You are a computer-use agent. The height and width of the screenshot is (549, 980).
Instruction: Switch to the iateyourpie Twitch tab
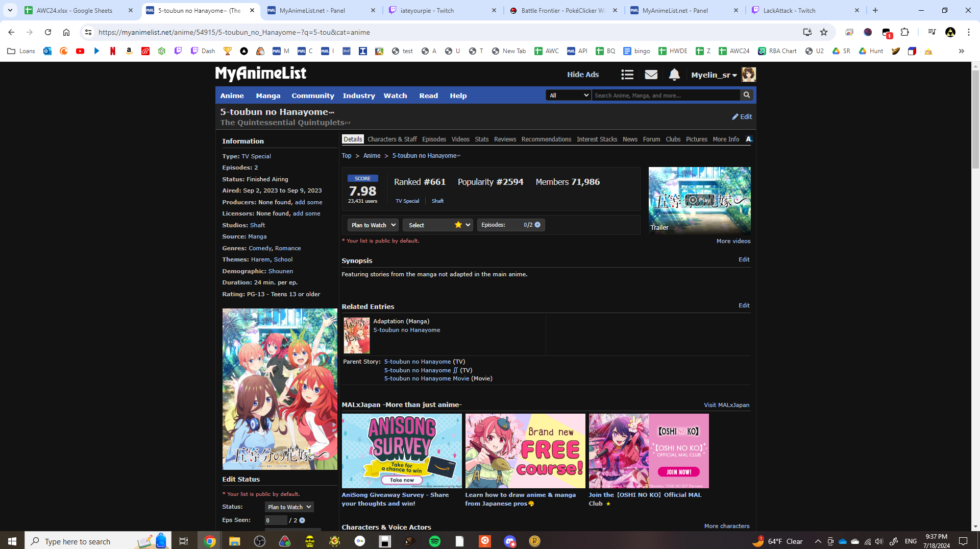[x=443, y=10]
